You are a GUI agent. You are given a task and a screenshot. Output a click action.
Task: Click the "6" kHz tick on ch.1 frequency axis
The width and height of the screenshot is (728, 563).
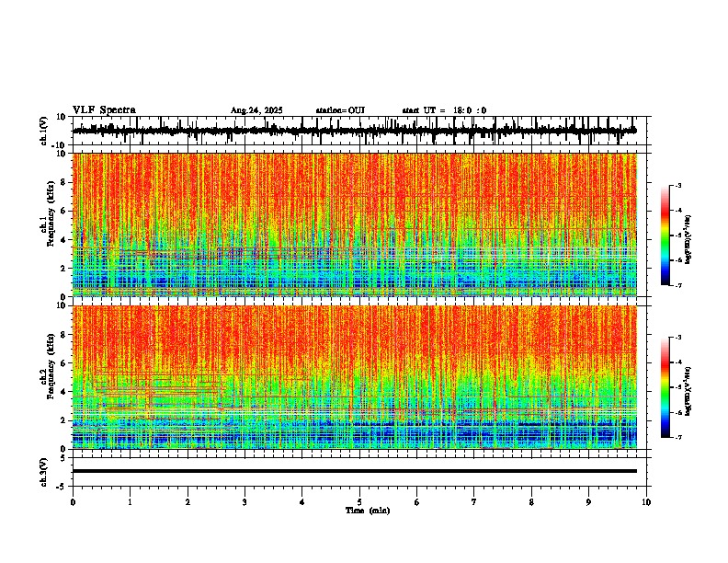64,211
